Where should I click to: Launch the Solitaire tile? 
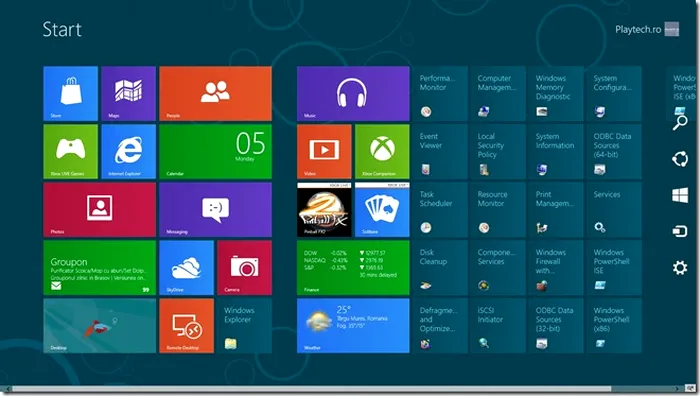(382, 209)
